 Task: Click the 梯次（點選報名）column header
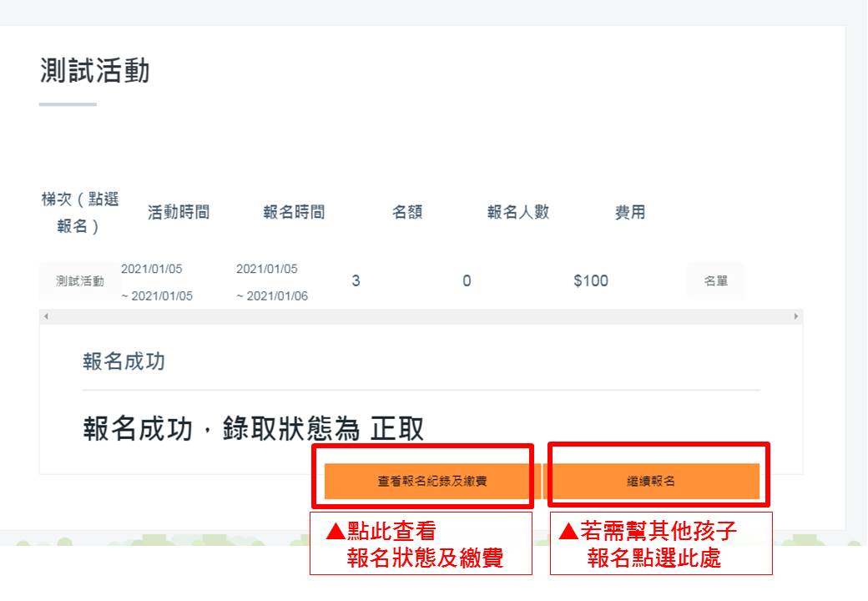(x=80, y=213)
